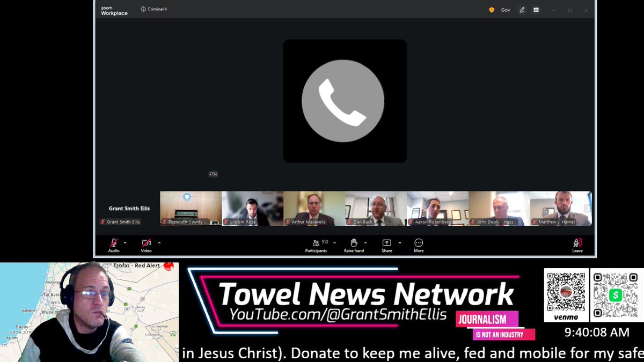644x362 pixels.
Task: Expand video options caret beside Video
Action: tap(159, 242)
